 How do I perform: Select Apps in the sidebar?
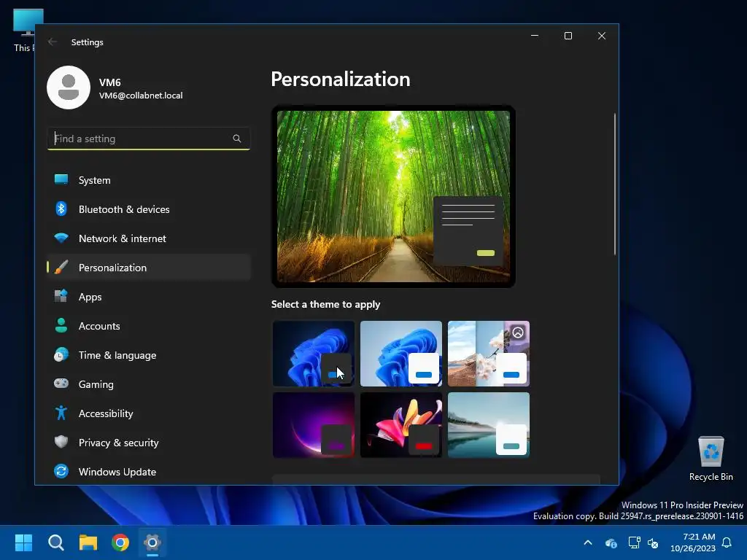(149, 296)
